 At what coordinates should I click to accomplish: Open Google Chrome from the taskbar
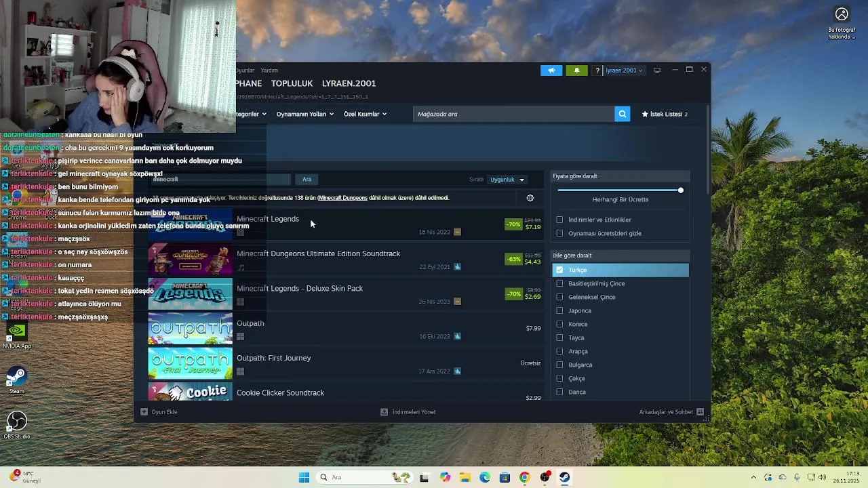(x=524, y=477)
